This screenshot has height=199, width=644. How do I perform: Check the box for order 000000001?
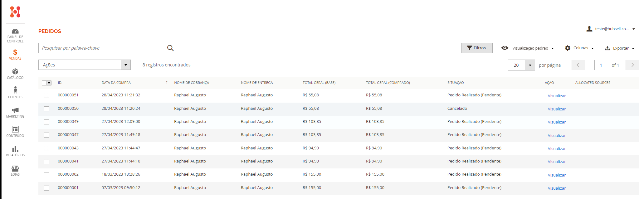46,188
